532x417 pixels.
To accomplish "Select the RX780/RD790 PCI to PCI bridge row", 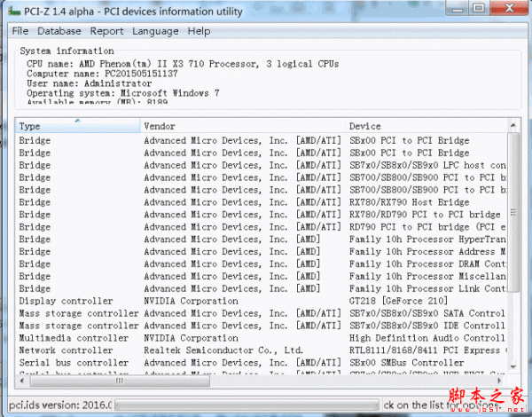I will click(x=262, y=215).
